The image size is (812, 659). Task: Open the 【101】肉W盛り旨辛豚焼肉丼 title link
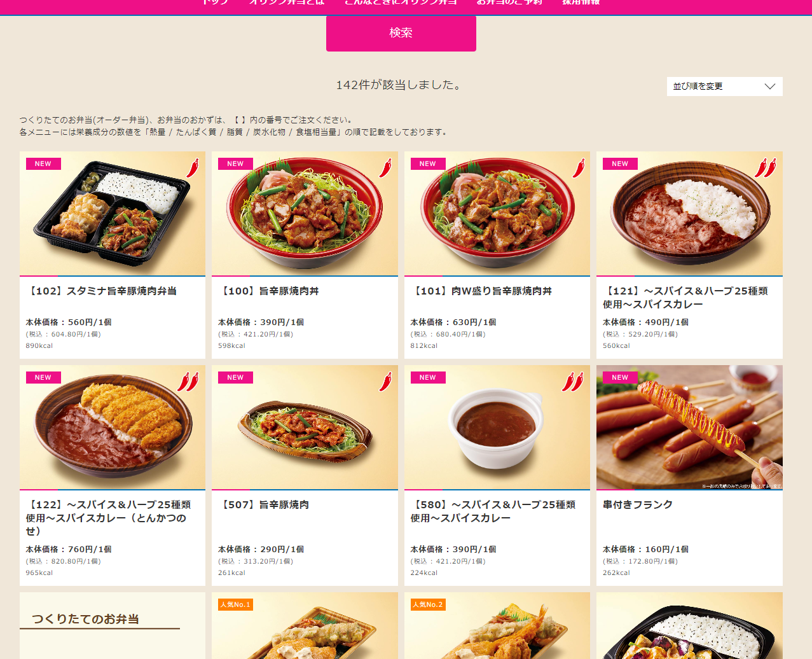(481, 291)
